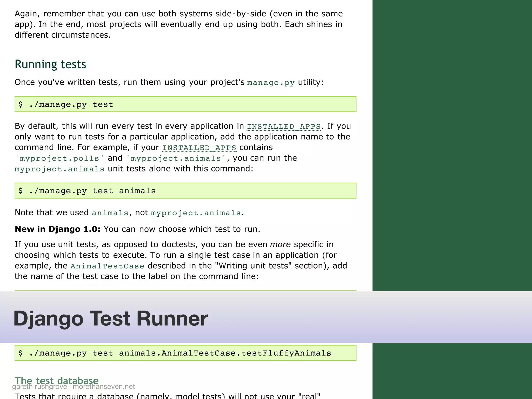Click the 'myproject.animals' code before 'unit tests alone'
The height and width of the screenshot is (399, 532).
click(59, 169)
